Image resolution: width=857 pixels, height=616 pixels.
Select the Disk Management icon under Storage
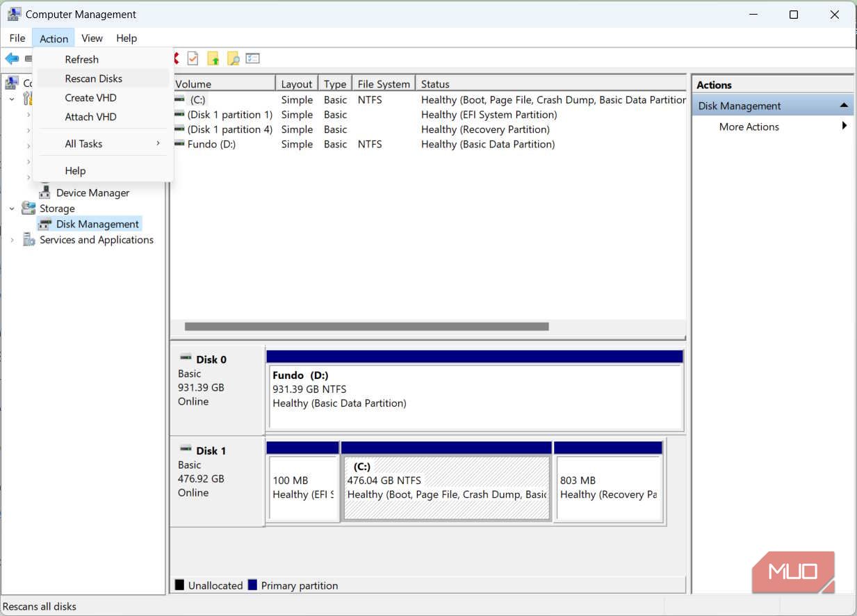(46, 224)
